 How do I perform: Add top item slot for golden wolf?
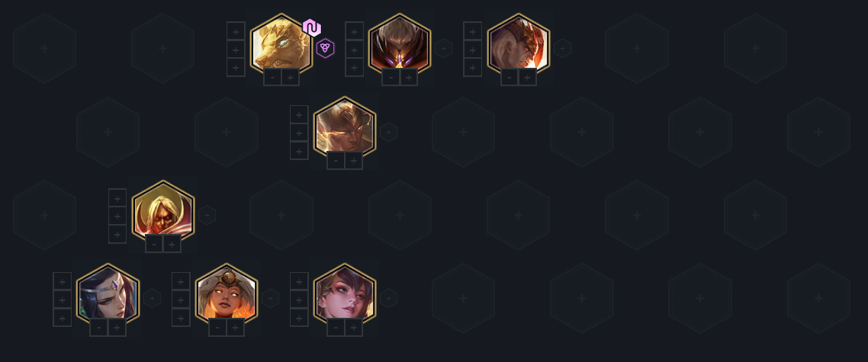(x=236, y=31)
